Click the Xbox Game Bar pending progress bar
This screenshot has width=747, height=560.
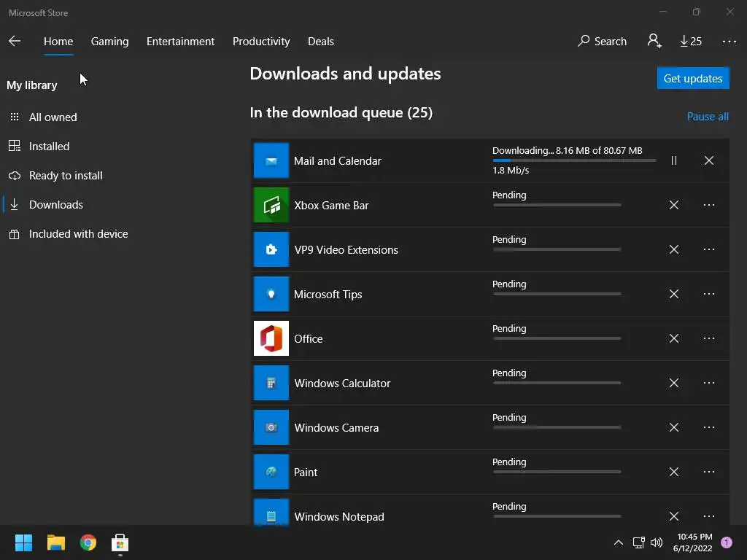click(557, 205)
